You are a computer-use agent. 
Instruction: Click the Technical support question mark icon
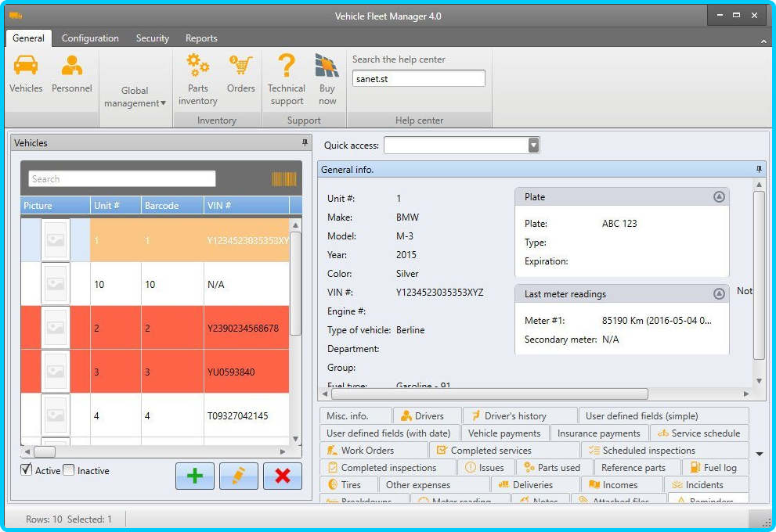pos(287,66)
